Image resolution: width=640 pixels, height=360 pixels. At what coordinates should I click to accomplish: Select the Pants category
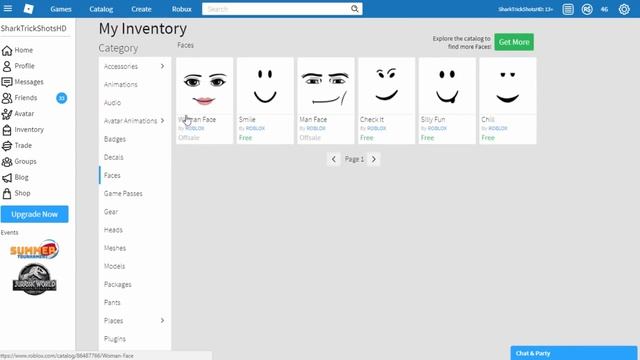pyautogui.click(x=112, y=302)
